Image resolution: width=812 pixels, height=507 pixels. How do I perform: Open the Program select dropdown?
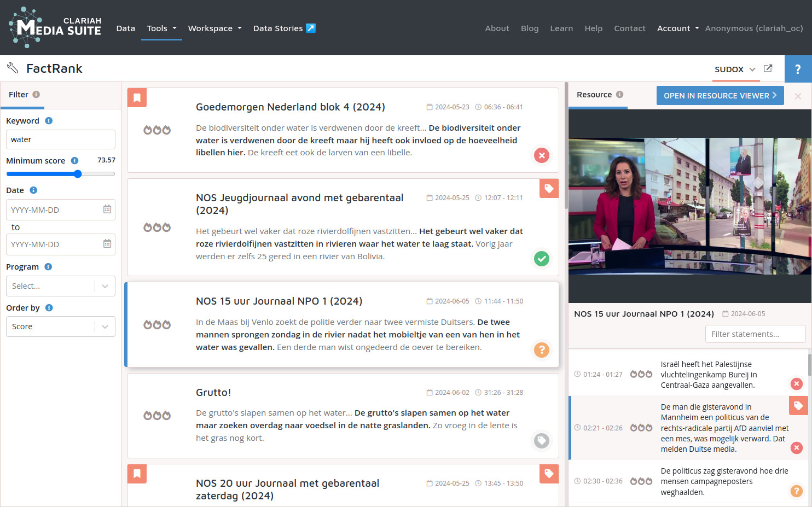pyautogui.click(x=61, y=286)
